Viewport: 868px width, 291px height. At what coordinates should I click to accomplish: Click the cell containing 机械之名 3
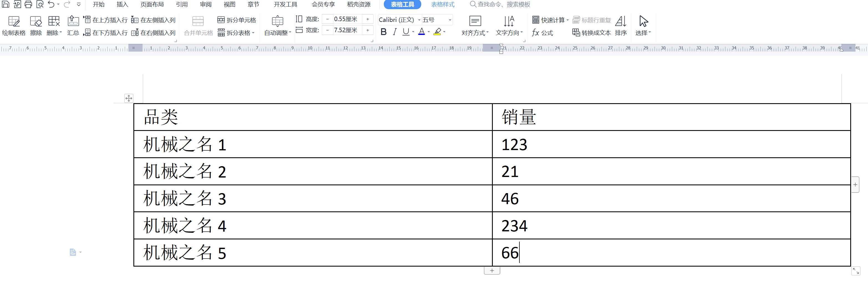point(313,198)
